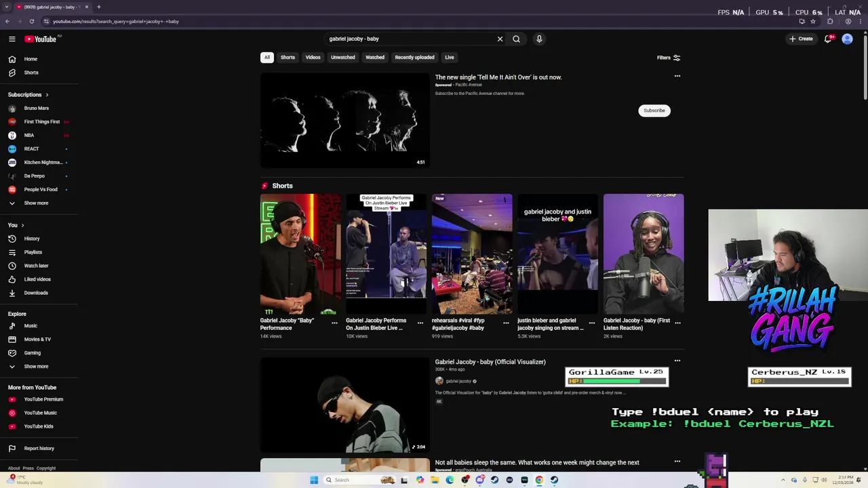Play the 'Tell Me It Ain't Over' ad thumbnail
Screen dimensions: 868x488
pyautogui.click(x=345, y=120)
